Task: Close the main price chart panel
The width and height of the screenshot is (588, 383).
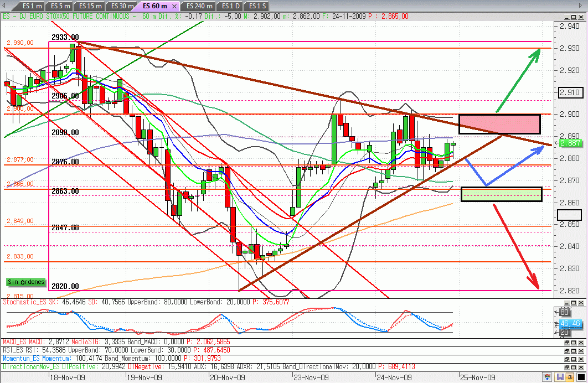Action: (581, 17)
